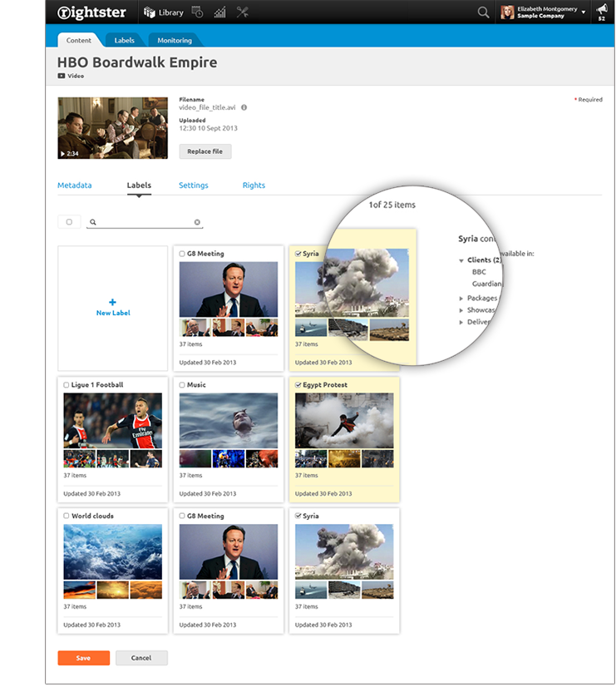Viewport: 616px width, 687px height.
Task: Click the video type icon under the title
Action: pyautogui.click(x=62, y=76)
